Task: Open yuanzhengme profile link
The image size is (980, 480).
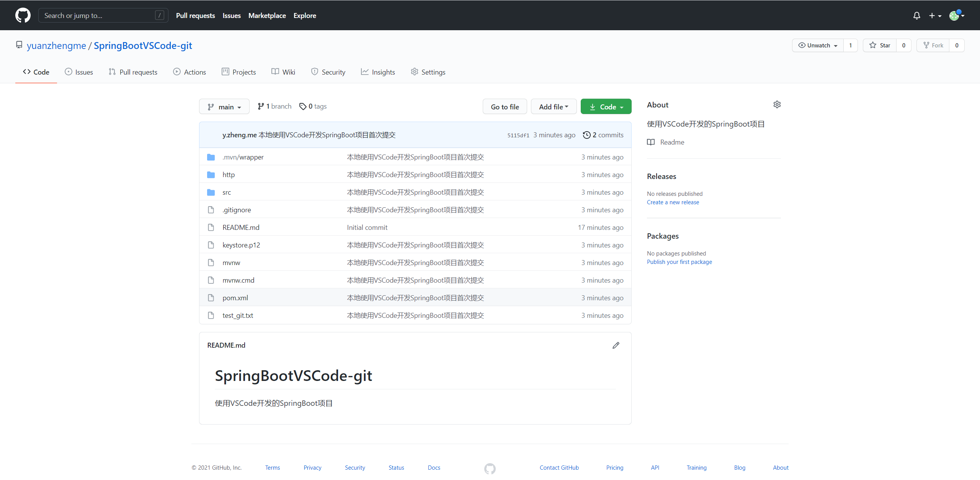Action: coord(56,46)
